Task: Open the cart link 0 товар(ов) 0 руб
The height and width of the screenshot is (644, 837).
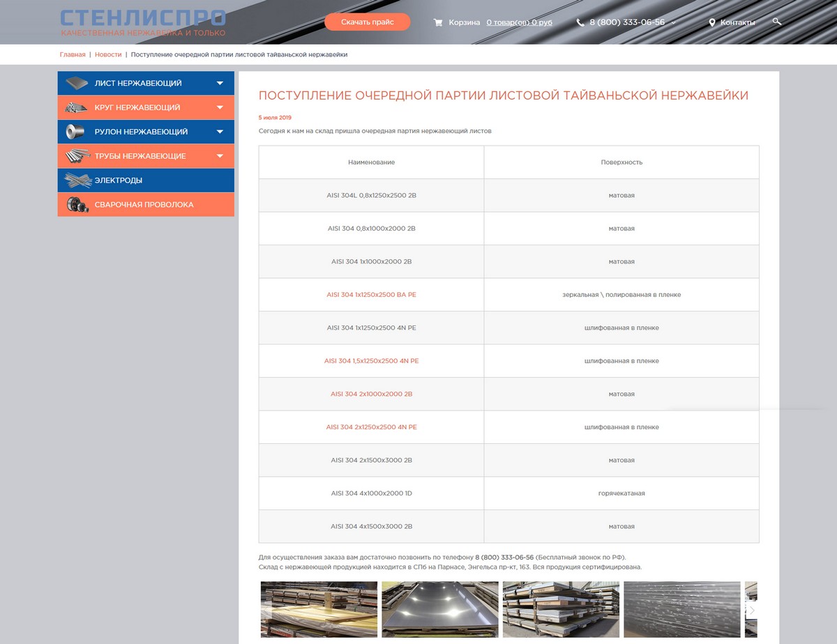Action: pos(520,22)
